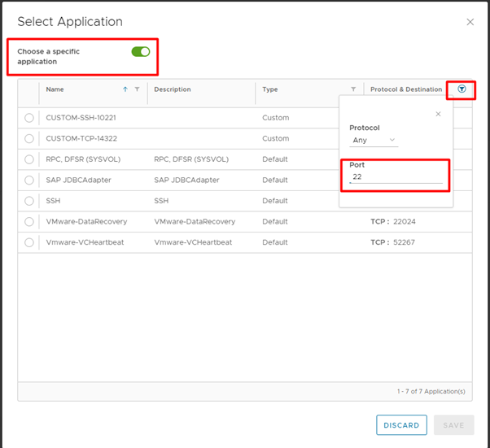Click the CUSTOM-SSH-10221 name cell
The width and height of the screenshot is (490, 448).
point(81,118)
